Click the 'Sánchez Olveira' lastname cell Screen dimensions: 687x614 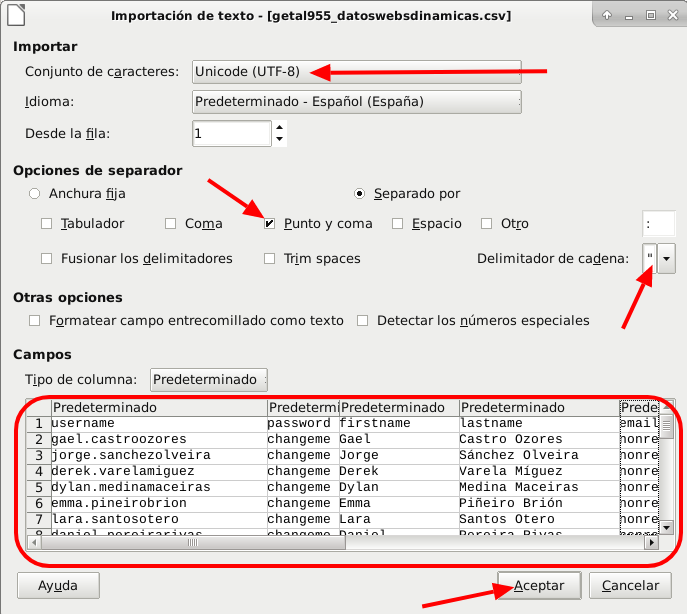(539, 455)
